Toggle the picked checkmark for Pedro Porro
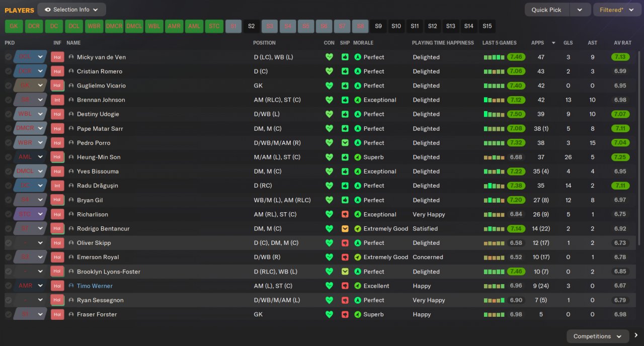The height and width of the screenshot is (346, 644). click(x=8, y=143)
